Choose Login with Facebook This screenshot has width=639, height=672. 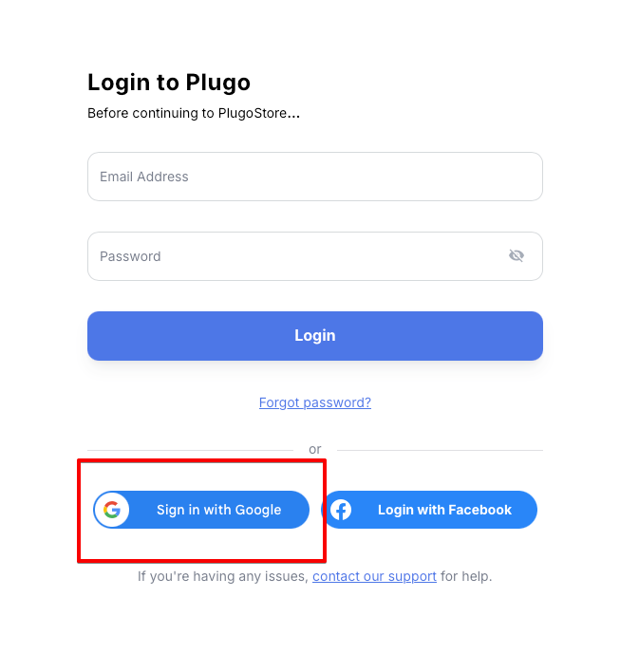tap(430, 510)
